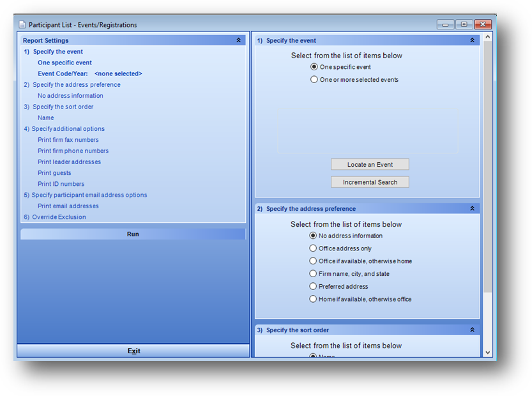Collapse the Specify the address preference section
The height and width of the screenshot is (396, 532).
[x=472, y=208]
